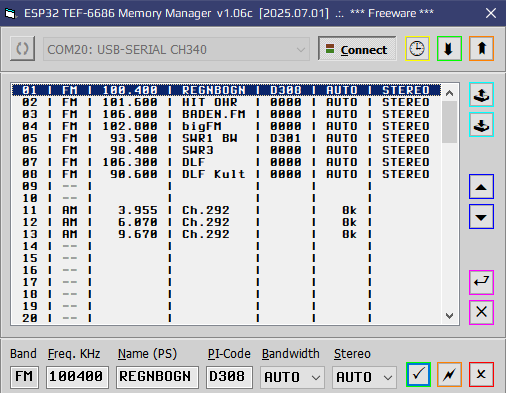Click the orange lightning bolt button
Screen dimensions: 506x393
click(x=449, y=375)
